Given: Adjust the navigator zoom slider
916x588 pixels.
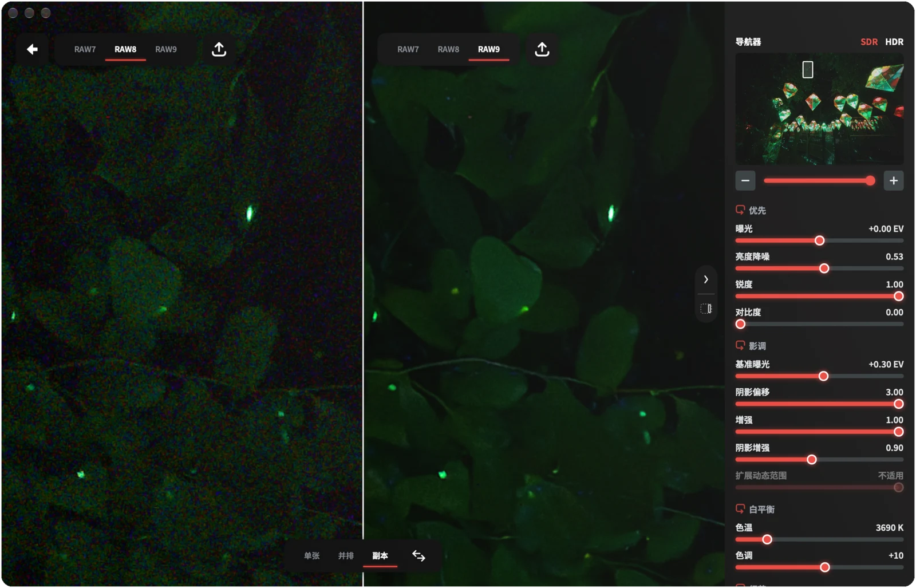Looking at the screenshot, I should (819, 181).
